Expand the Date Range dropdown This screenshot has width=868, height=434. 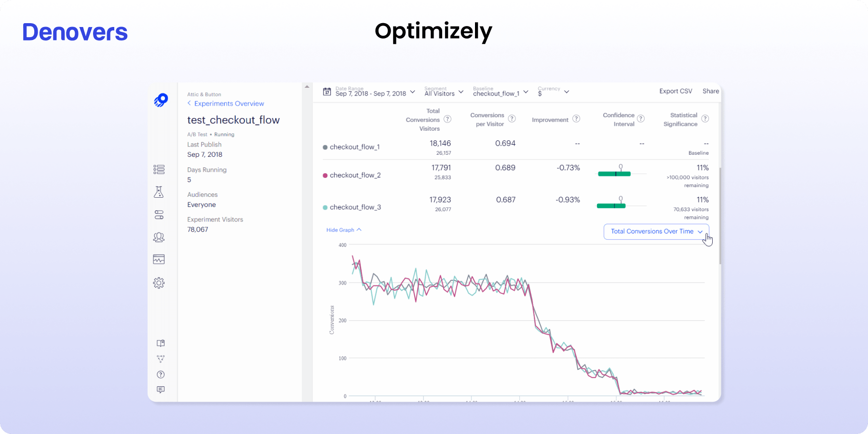(375, 92)
